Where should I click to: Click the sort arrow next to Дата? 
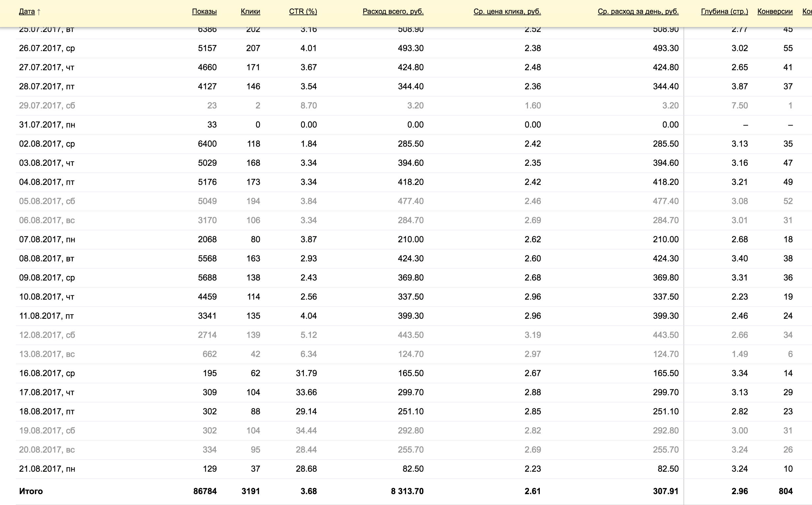(x=39, y=12)
